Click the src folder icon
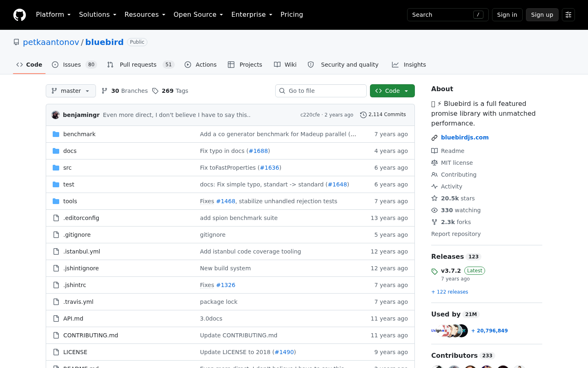The width and height of the screenshot is (588, 368). tap(56, 168)
